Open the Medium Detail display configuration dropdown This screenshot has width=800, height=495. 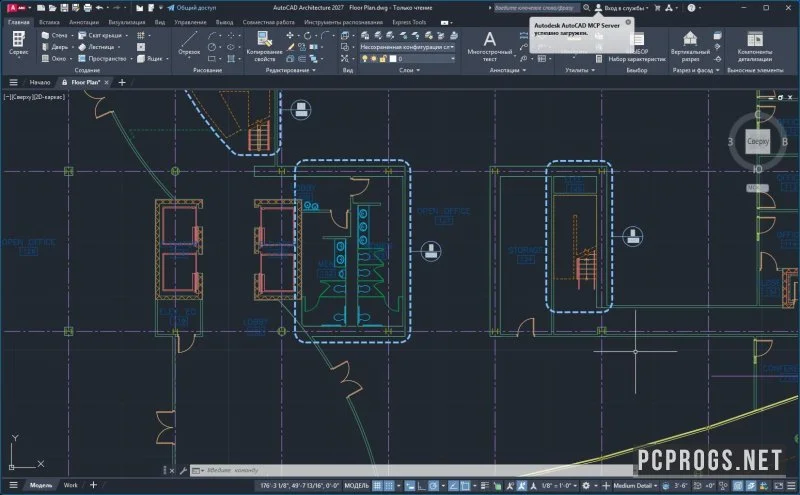635,485
